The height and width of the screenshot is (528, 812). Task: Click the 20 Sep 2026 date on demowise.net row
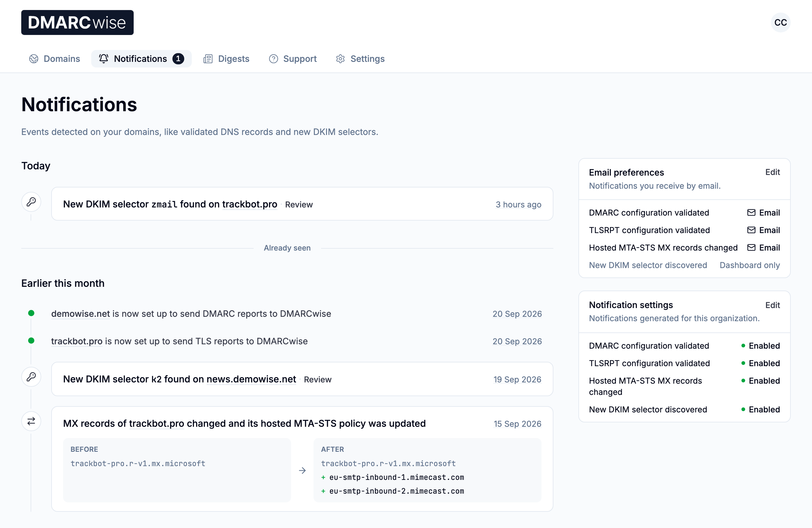tap(517, 314)
